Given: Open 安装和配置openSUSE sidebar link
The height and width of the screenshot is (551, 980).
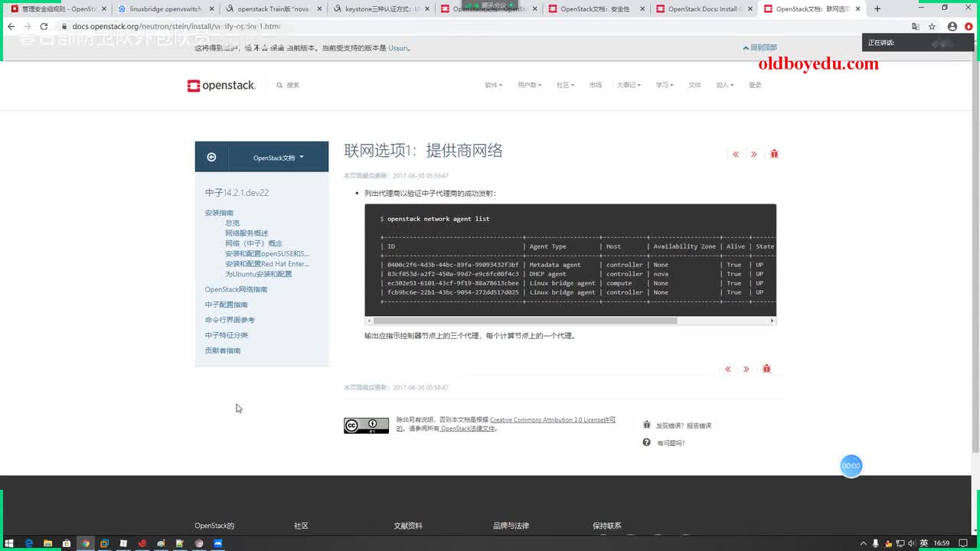Looking at the screenshot, I should (x=267, y=253).
